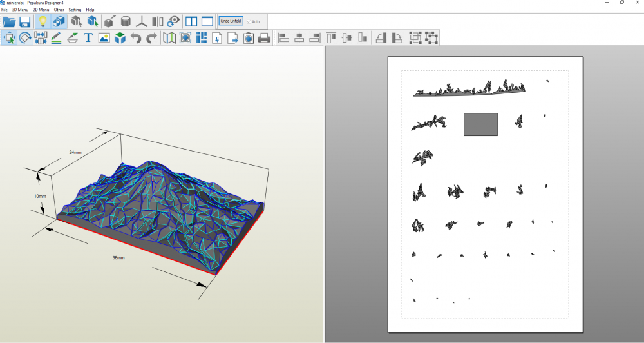Toggle the texture display sphere icon
Screen dimensions: 644x343
coord(58,22)
